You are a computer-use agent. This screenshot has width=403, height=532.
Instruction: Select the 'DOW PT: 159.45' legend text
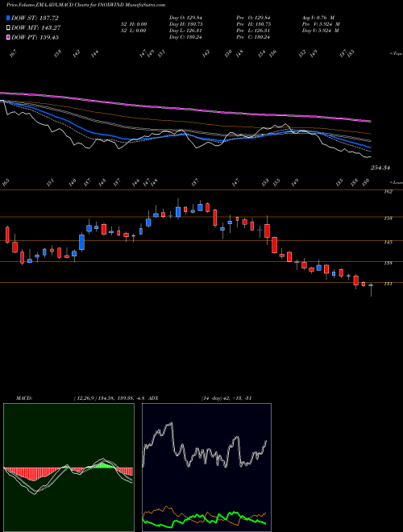click(35, 37)
